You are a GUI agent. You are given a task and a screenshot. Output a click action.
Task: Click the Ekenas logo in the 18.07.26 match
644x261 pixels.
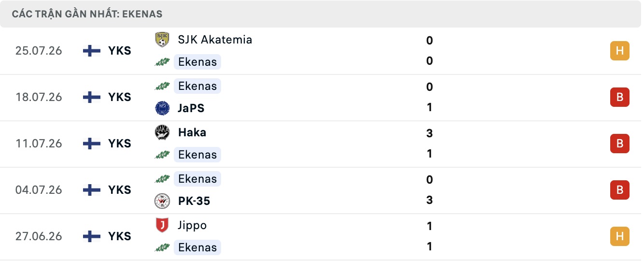[x=162, y=86]
